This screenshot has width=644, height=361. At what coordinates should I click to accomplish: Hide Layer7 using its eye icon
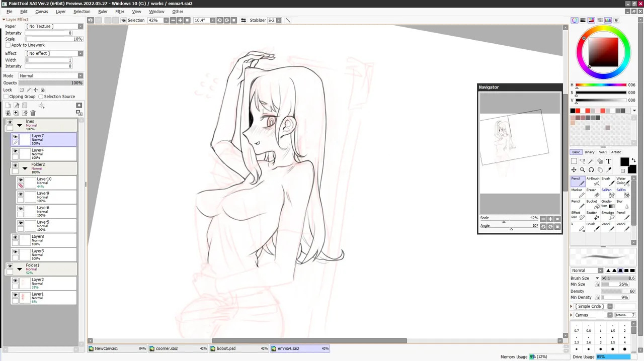pyautogui.click(x=15, y=137)
